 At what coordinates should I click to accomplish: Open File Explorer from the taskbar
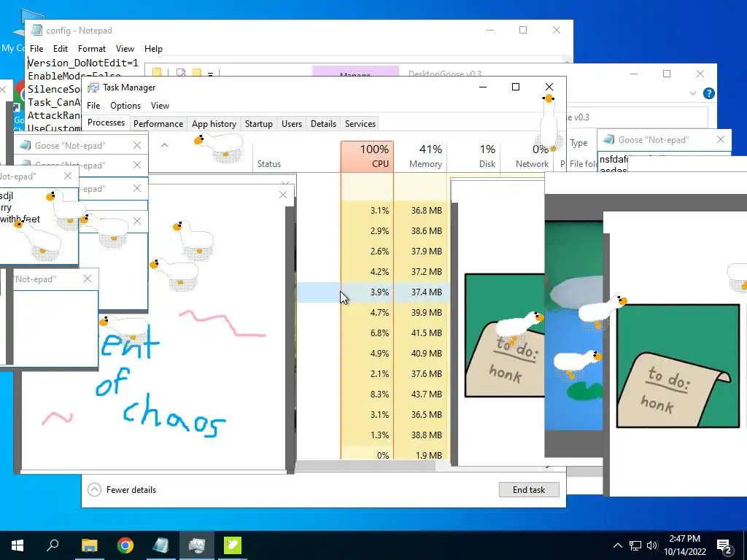point(89,545)
